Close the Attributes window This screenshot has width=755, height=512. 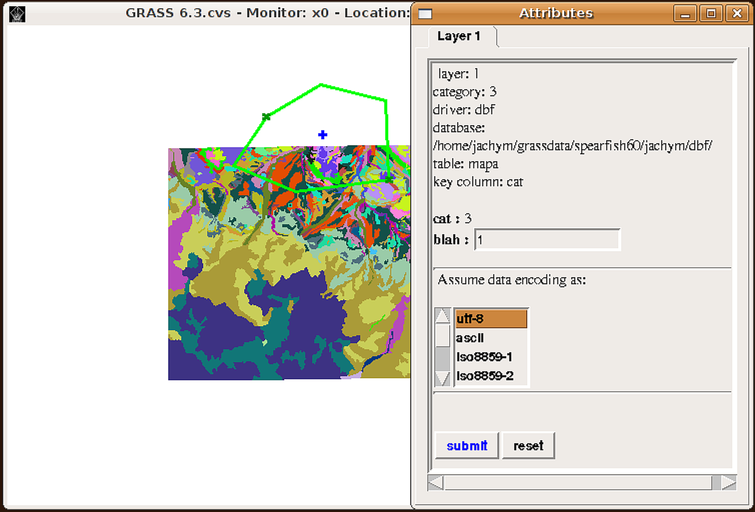[x=737, y=13]
